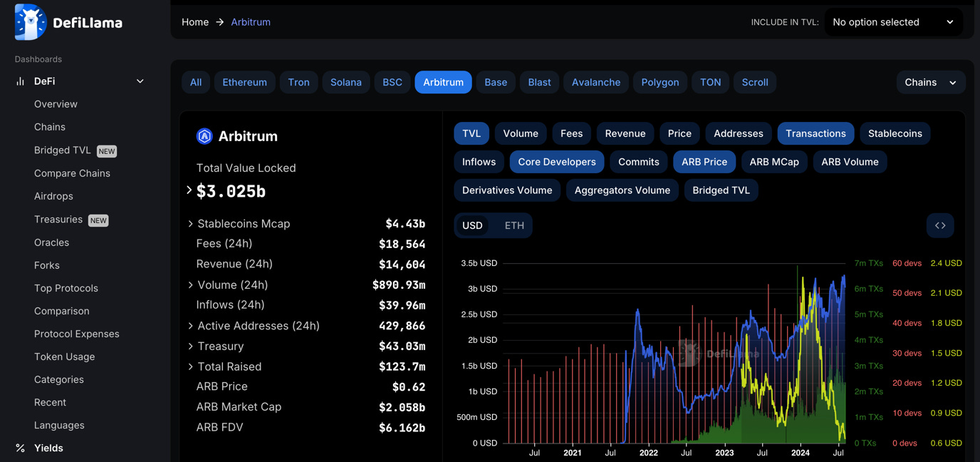Open the embed chart code icon
980x462 pixels.
tap(940, 225)
